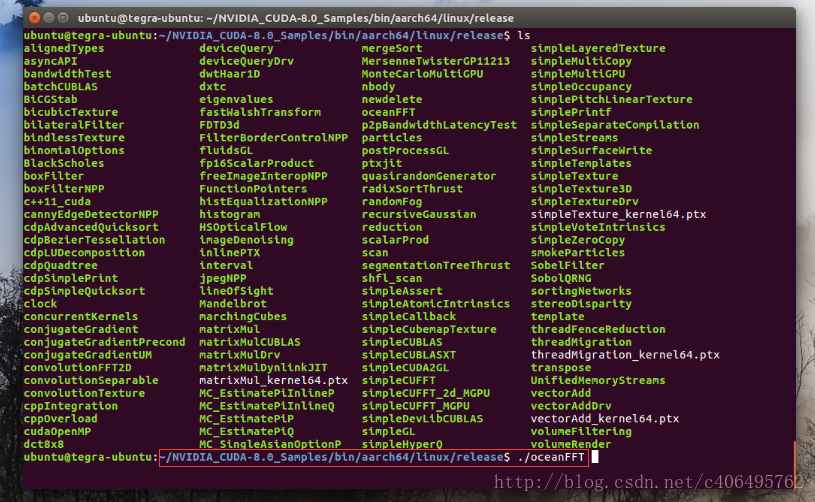Minimize the terminal window
Screen dimensions: 815x502
pyautogui.click(x=49, y=18)
